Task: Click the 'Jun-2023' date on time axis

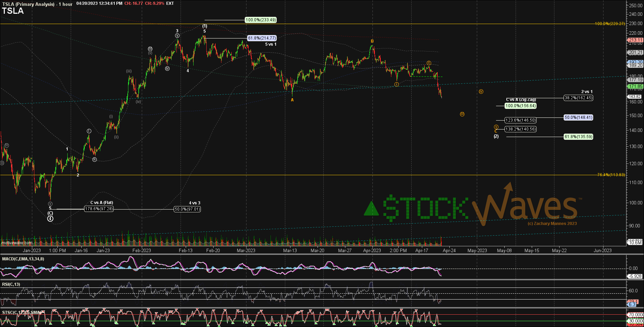Action: [602, 250]
